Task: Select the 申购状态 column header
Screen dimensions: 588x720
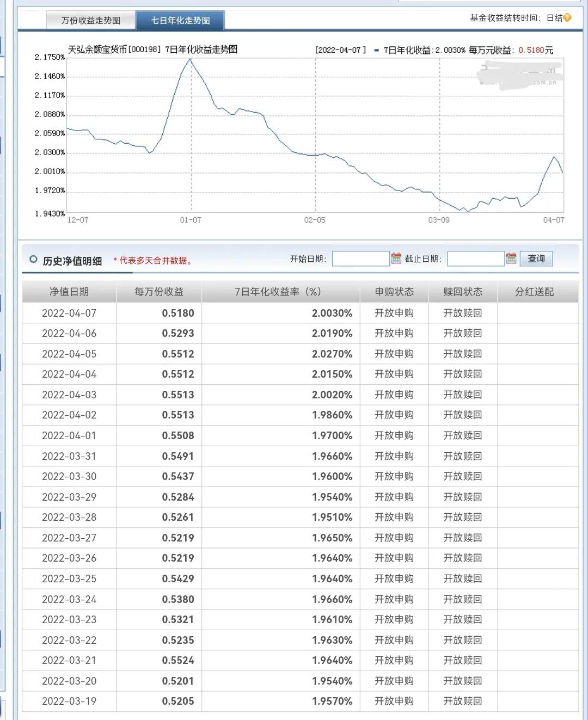Action: 394,292
